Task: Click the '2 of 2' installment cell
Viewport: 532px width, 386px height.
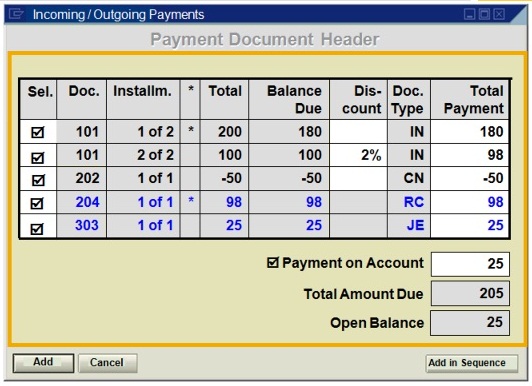Action: click(143, 155)
